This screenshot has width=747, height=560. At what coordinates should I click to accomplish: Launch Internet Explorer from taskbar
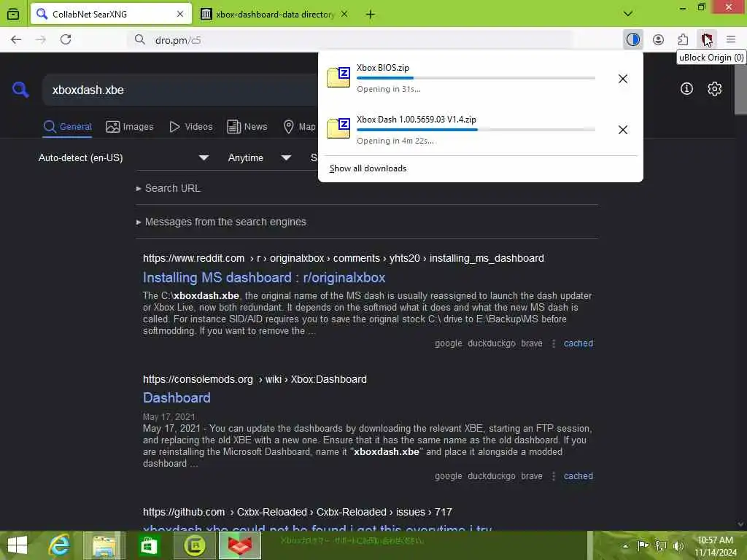pos(60,545)
